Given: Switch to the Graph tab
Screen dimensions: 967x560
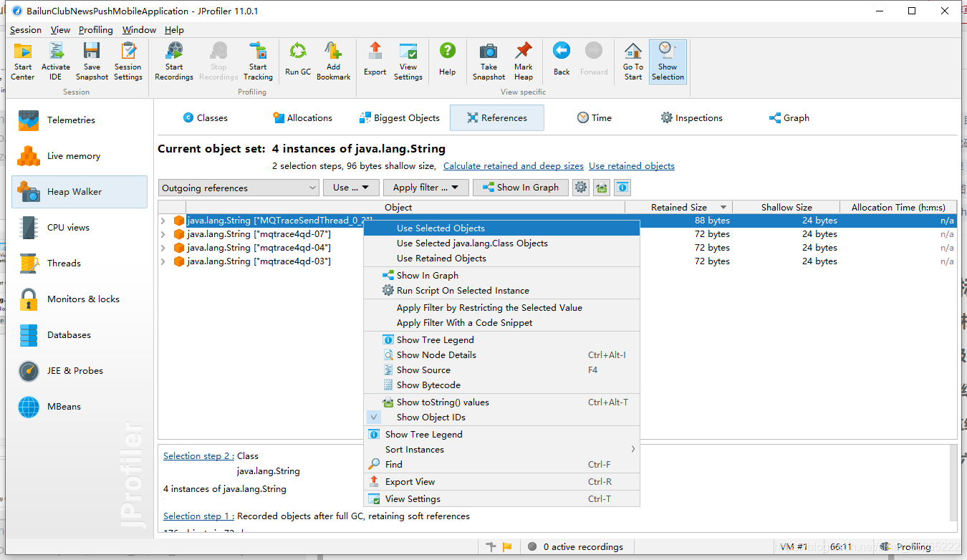Looking at the screenshot, I should (789, 117).
